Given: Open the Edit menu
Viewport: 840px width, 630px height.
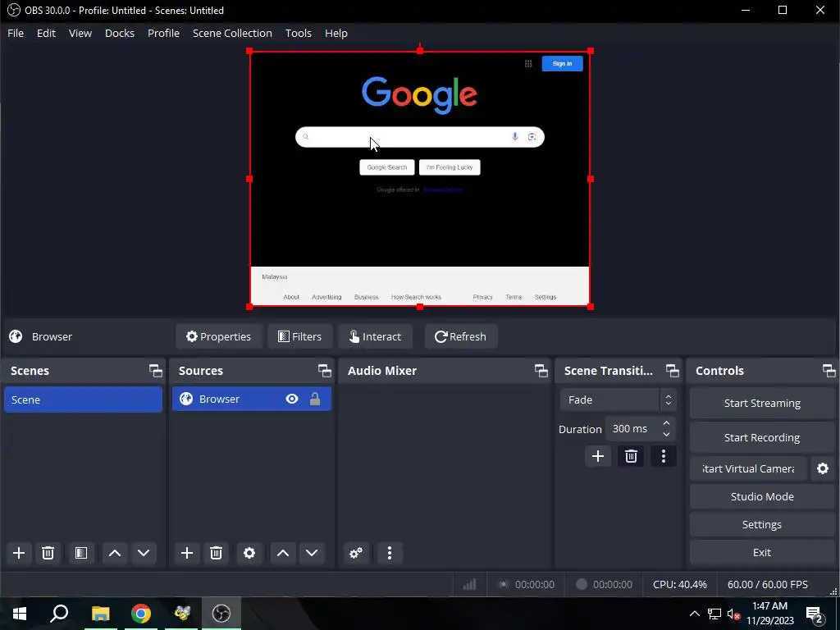Looking at the screenshot, I should coord(46,33).
